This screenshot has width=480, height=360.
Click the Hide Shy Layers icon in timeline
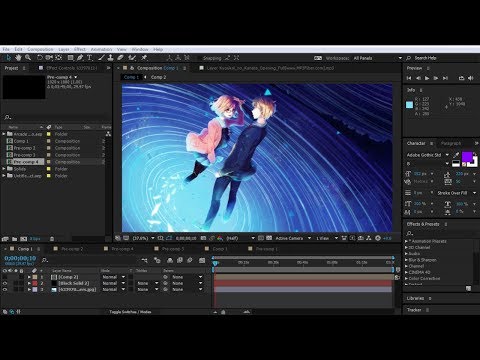pyautogui.click(x=170, y=260)
